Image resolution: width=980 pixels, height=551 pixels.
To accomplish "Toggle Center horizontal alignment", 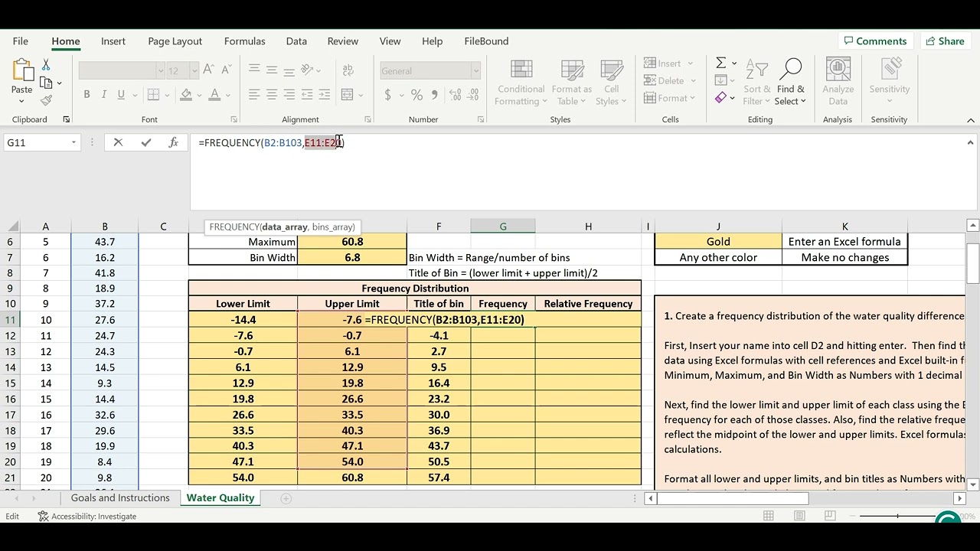I will [x=272, y=95].
